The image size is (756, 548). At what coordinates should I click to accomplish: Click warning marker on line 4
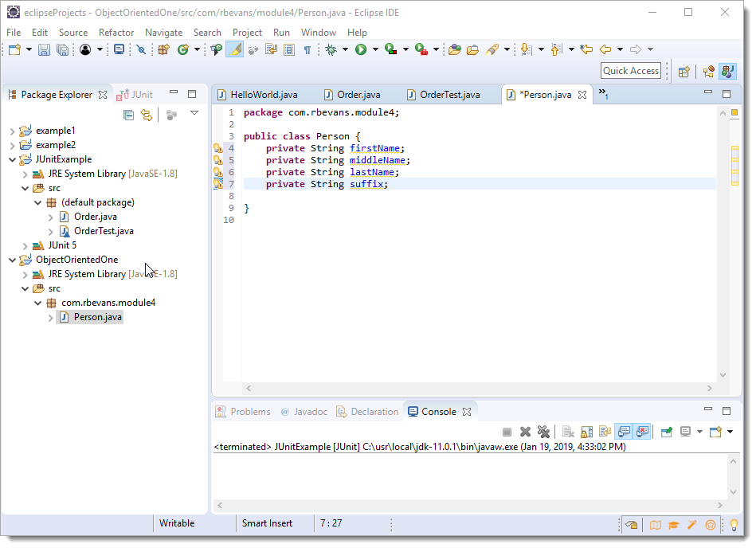[x=218, y=148]
